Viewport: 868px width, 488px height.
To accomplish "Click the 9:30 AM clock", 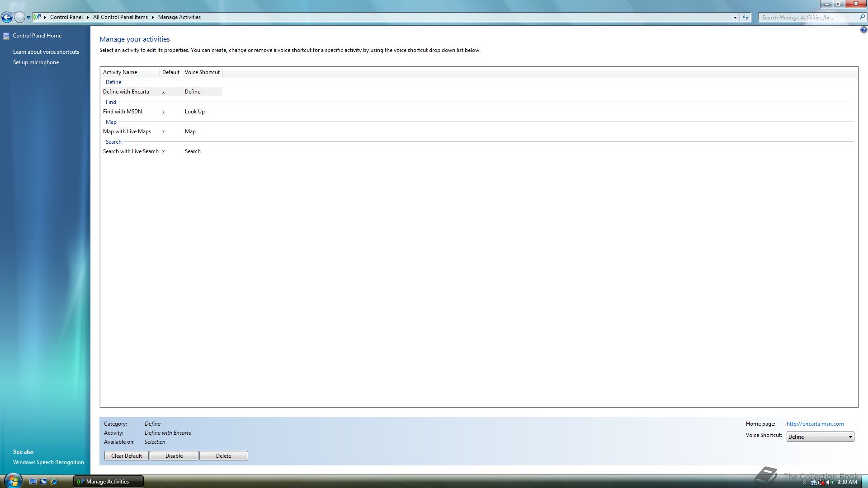I will [x=847, y=482].
